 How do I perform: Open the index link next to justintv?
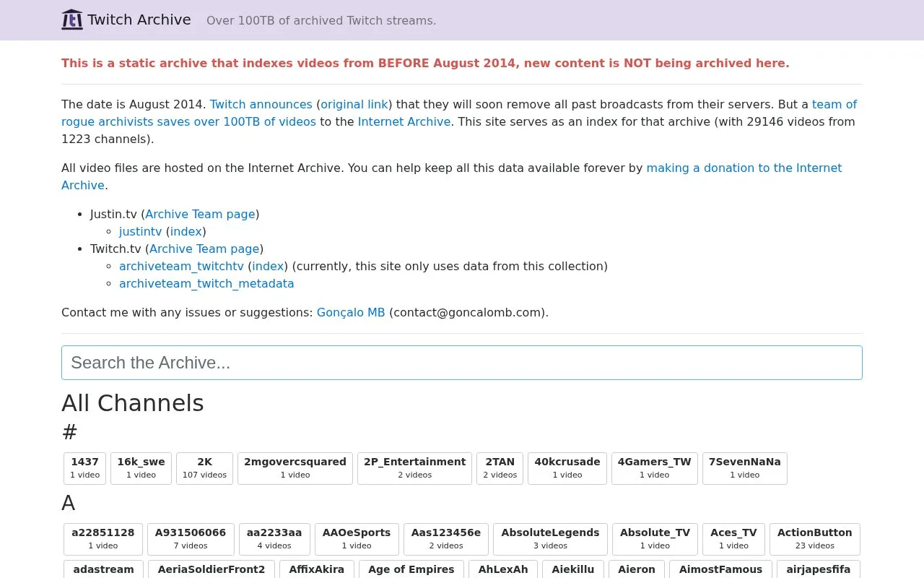(186, 231)
